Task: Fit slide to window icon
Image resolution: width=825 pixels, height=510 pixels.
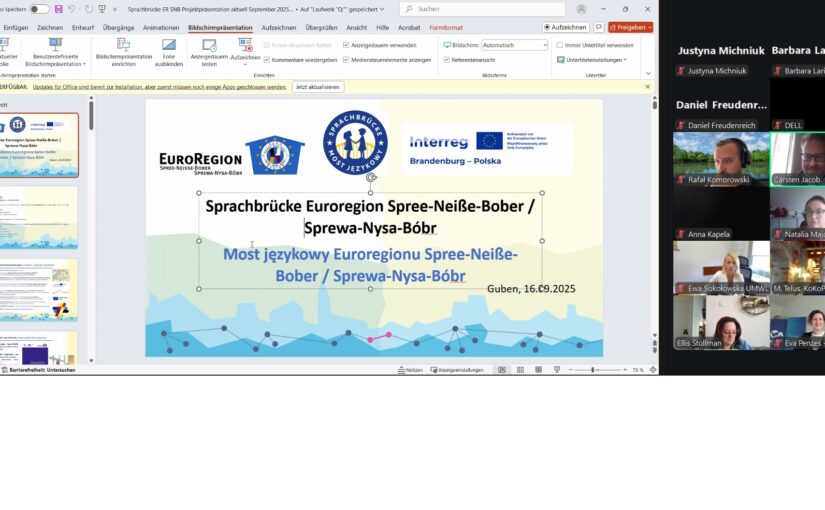Action: (653, 370)
